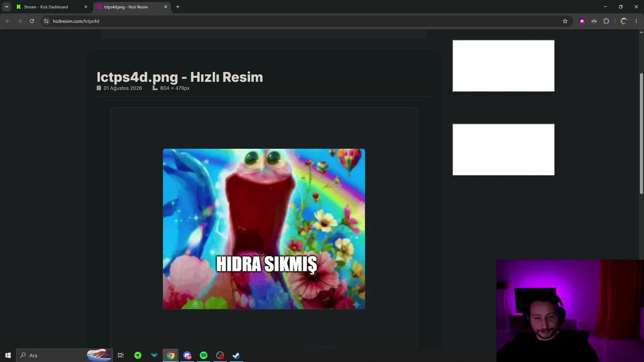644x362 pixels.
Task: Open Discord from the taskbar
Action: point(187,355)
